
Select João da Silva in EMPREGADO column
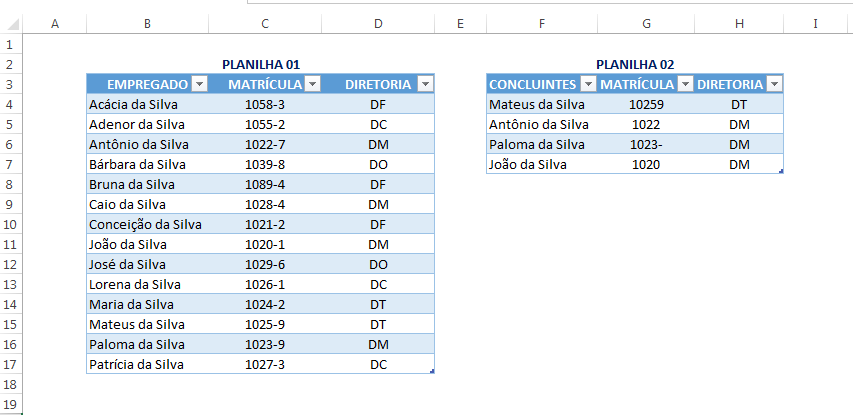(147, 244)
